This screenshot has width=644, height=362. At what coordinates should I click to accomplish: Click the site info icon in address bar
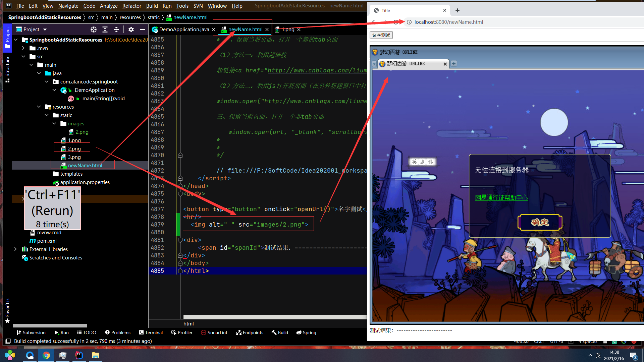409,22
